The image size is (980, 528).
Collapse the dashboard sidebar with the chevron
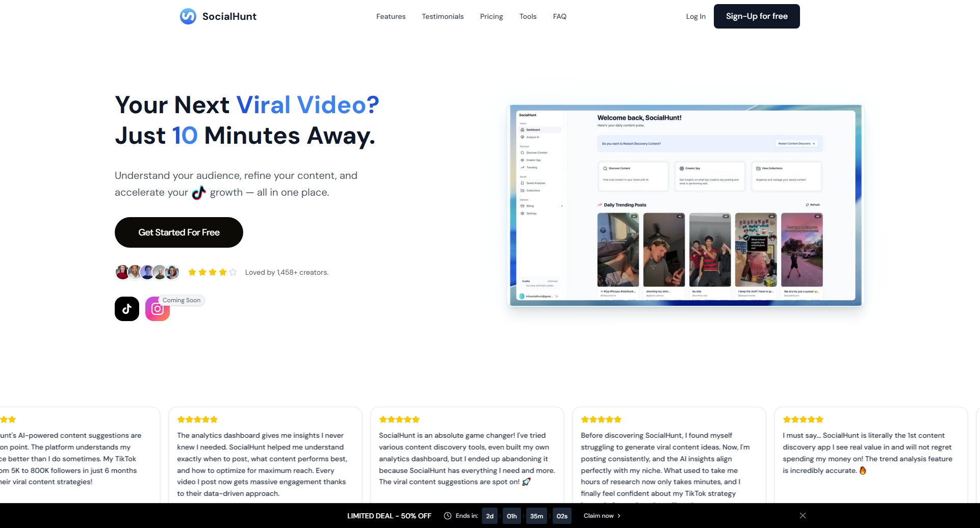coord(562,205)
